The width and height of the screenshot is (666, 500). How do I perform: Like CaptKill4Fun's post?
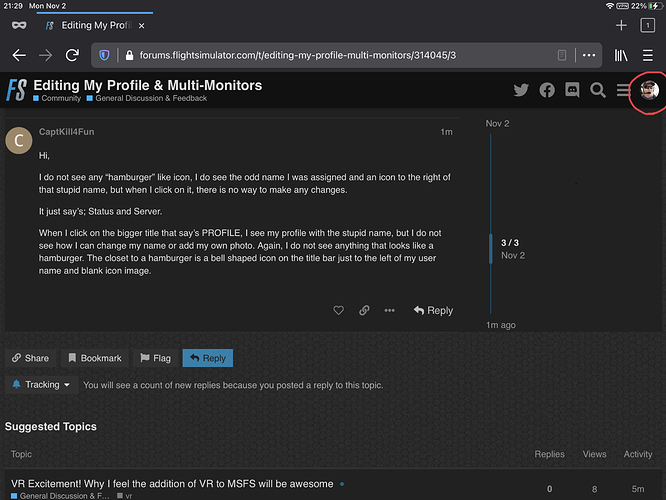pyautogui.click(x=339, y=311)
